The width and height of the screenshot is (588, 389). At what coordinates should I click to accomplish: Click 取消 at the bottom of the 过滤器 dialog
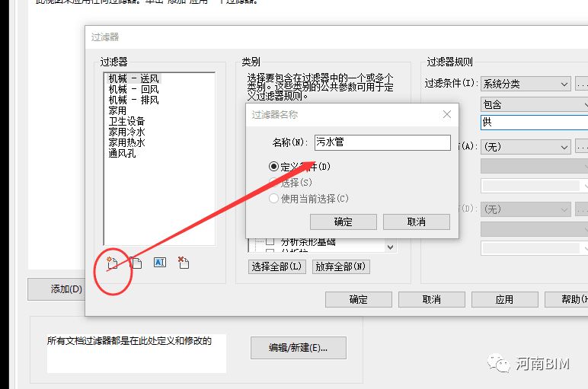coord(432,299)
